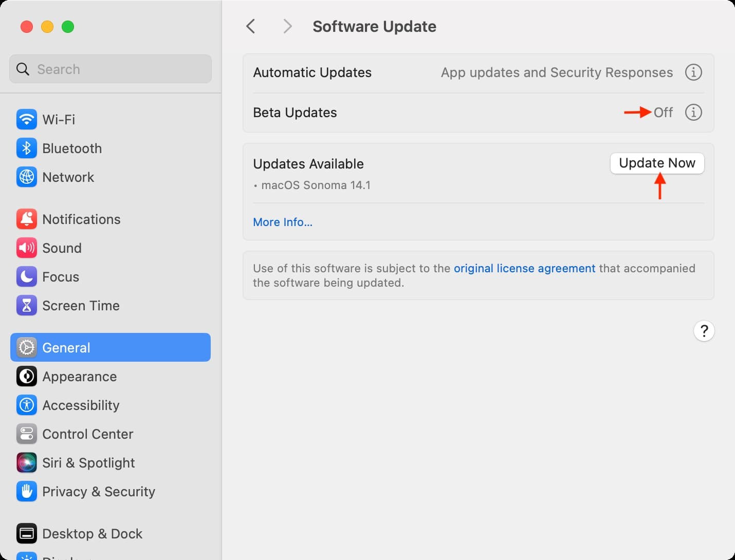Viewport: 735px width, 560px height.
Task: Open the original license agreement link
Action: coord(524,268)
